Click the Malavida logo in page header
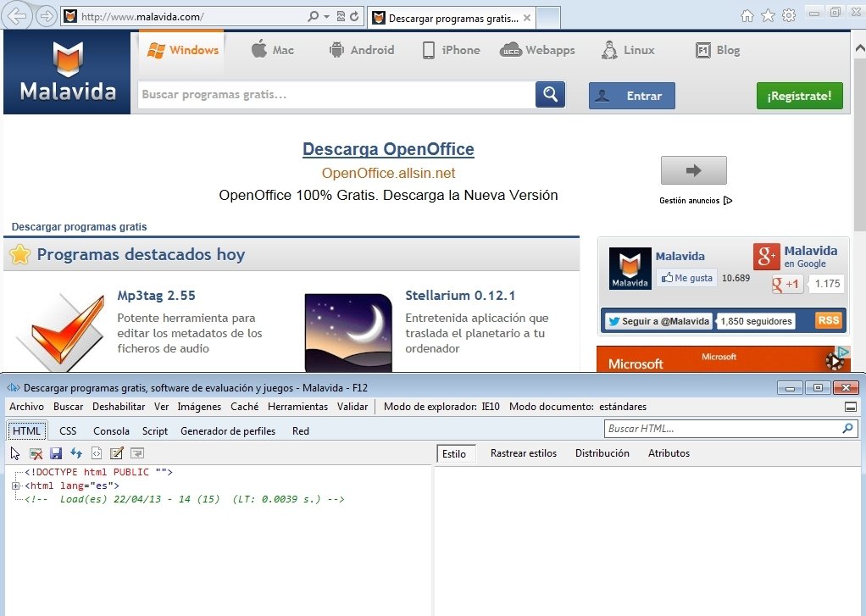This screenshot has height=616, width=866. 68,72
